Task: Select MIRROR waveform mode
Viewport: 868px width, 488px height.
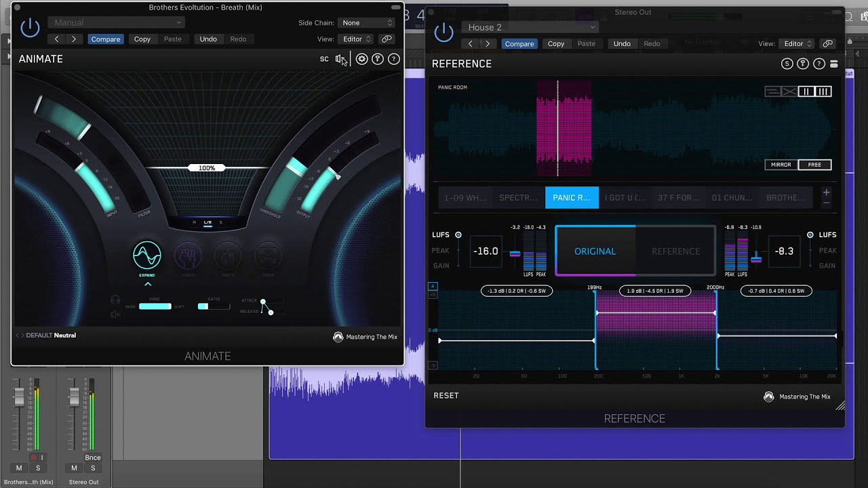Action: pos(781,165)
